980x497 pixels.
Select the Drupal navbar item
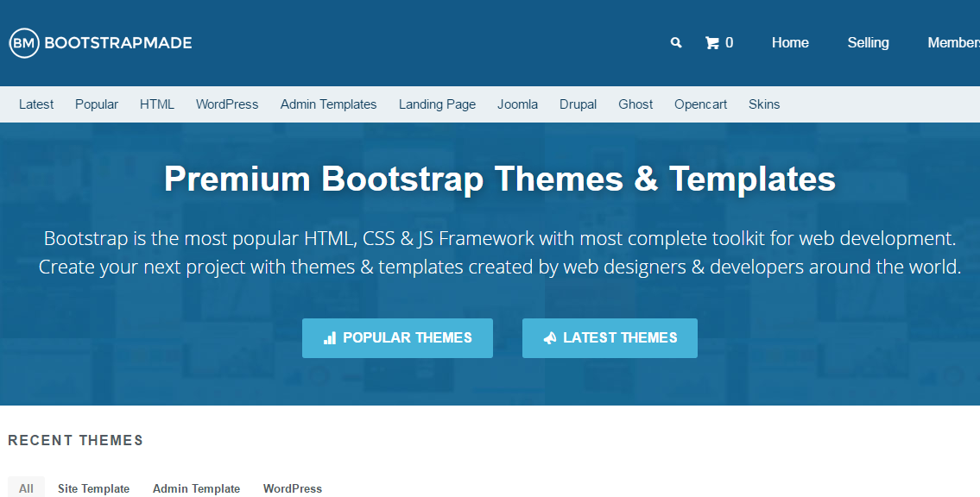point(578,104)
